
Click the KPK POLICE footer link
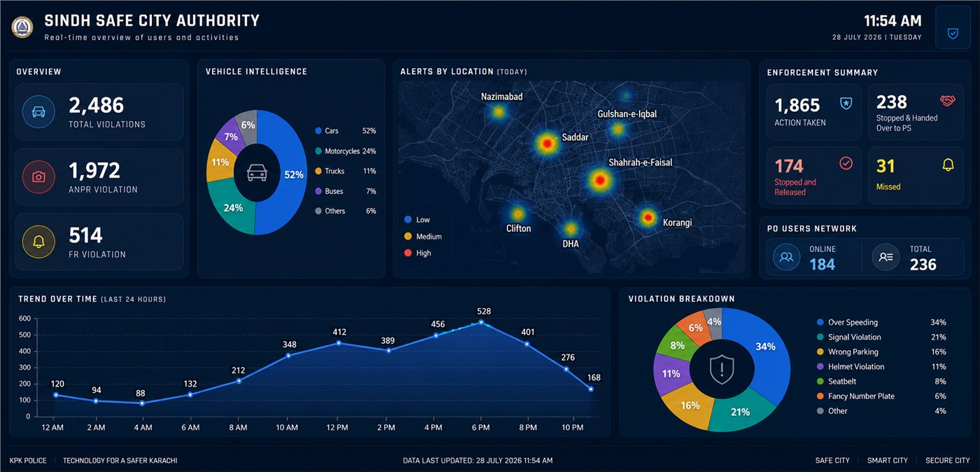28,460
